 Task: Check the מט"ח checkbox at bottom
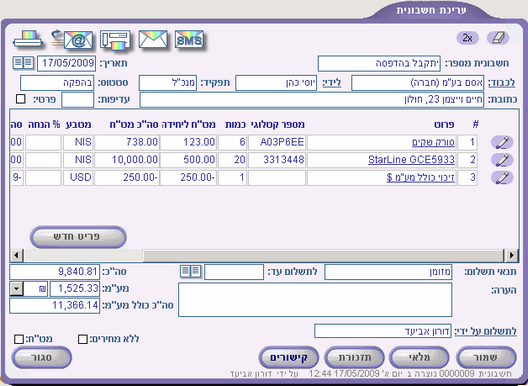[x=19, y=339]
